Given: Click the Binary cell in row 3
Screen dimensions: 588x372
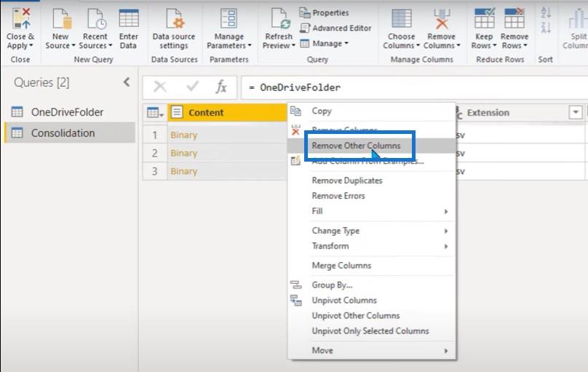Looking at the screenshot, I should (227, 171).
